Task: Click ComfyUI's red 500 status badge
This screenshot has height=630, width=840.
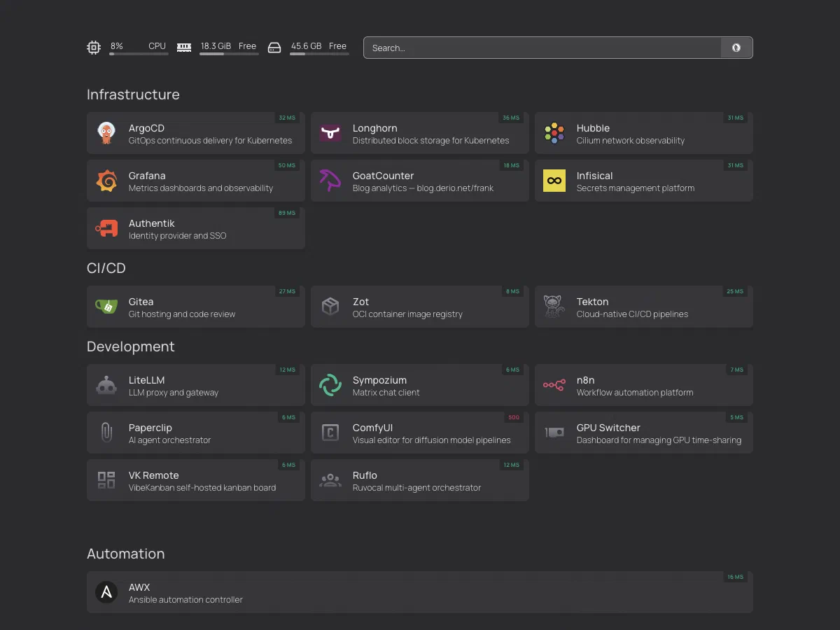Action: (x=514, y=417)
